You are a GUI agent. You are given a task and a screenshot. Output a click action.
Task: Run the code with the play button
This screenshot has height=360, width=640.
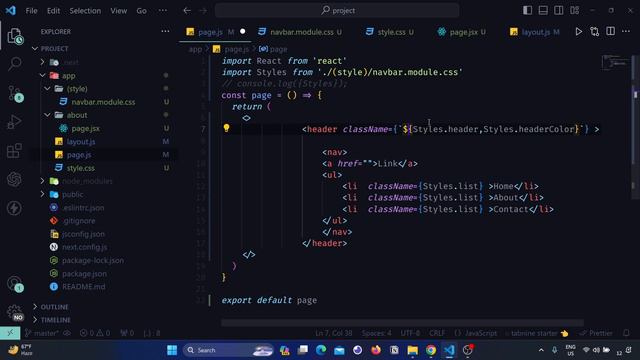click(x=578, y=31)
